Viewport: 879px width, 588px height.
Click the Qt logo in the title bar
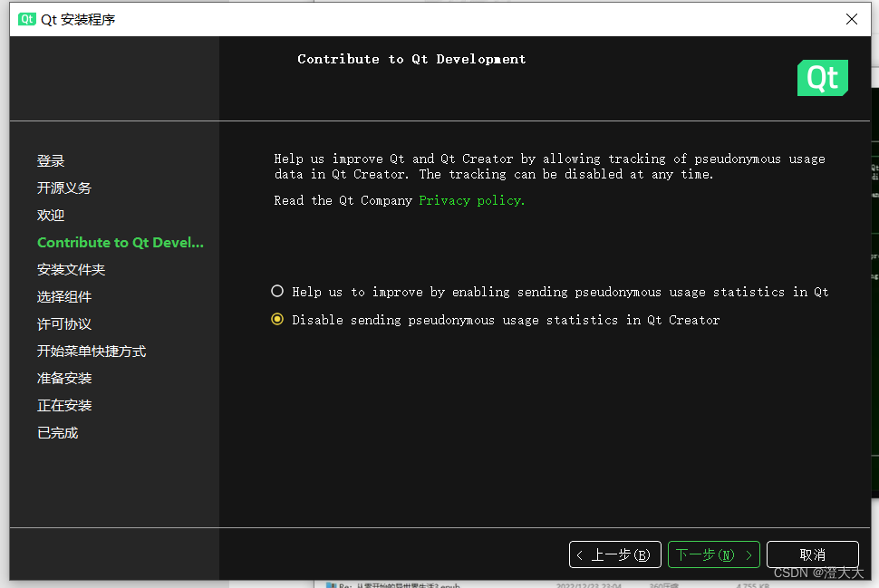26,20
